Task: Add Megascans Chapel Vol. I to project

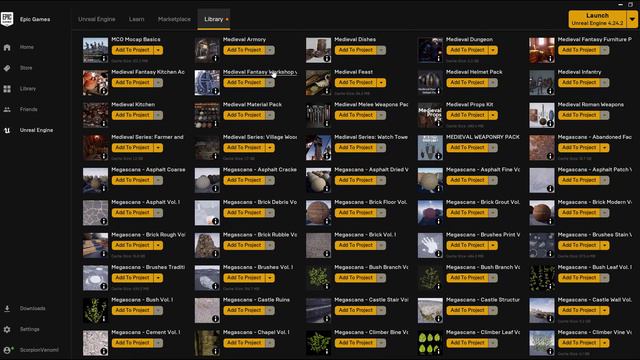Action: tap(244, 343)
